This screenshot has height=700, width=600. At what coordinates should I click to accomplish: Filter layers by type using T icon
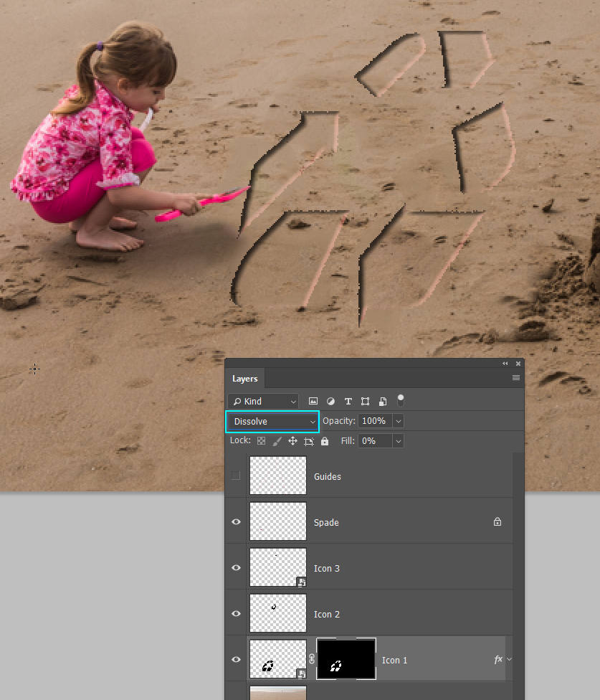click(348, 401)
